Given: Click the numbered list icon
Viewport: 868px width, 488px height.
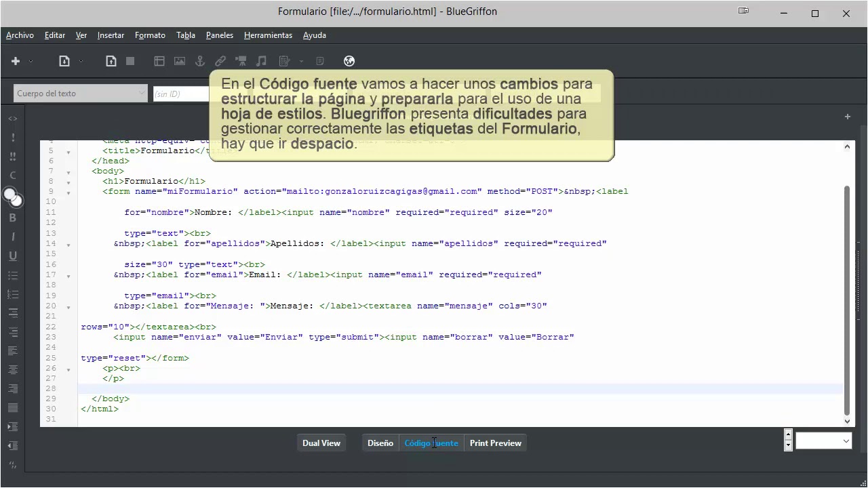Looking at the screenshot, I should tap(12, 294).
